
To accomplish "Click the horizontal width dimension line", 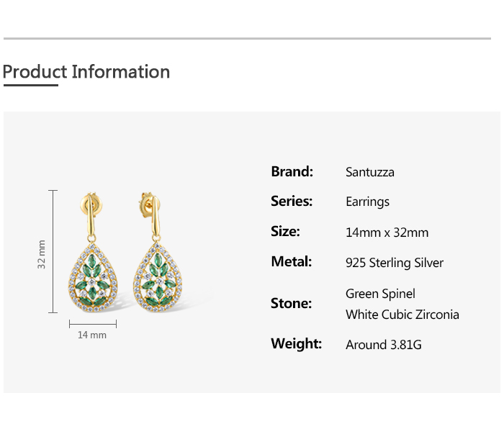I will click(x=92, y=324).
